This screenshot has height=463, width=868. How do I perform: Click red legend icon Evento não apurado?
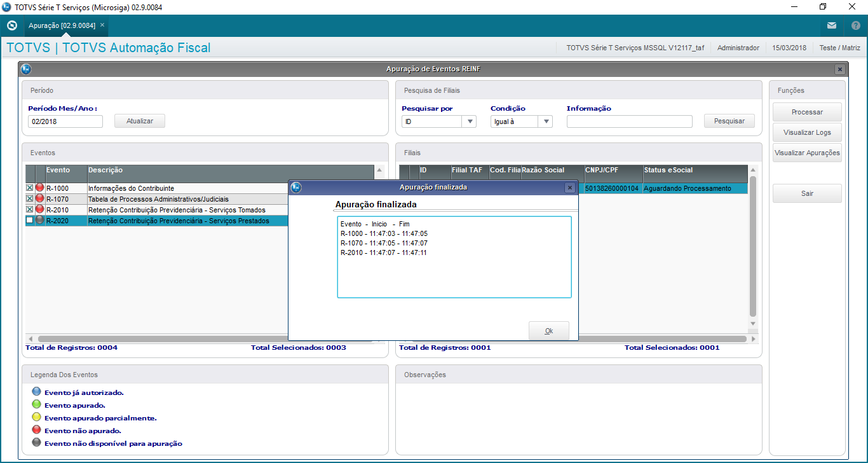36,430
